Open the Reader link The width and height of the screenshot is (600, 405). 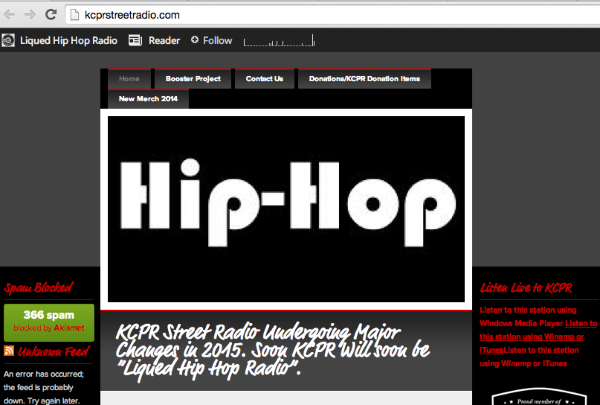pos(164,40)
